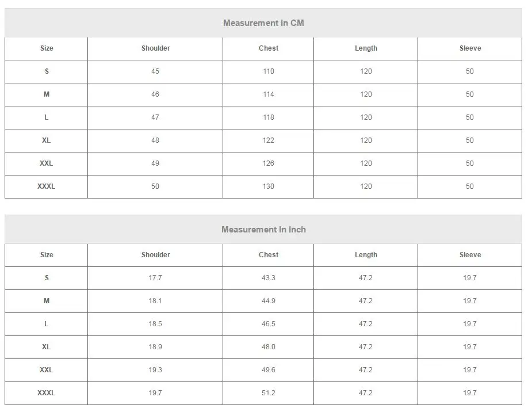
Task: Click the chest value 43.3 in inches
Action: tap(269, 278)
